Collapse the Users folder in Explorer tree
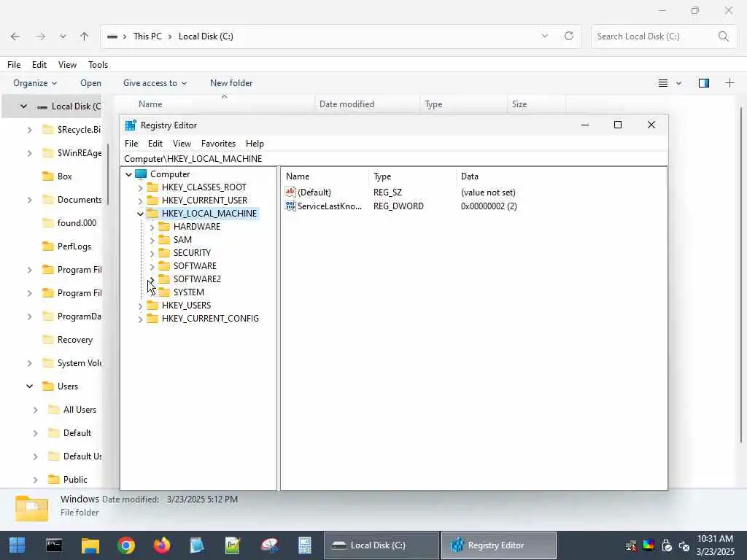The width and height of the screenshot is (747, 560). 29,386
